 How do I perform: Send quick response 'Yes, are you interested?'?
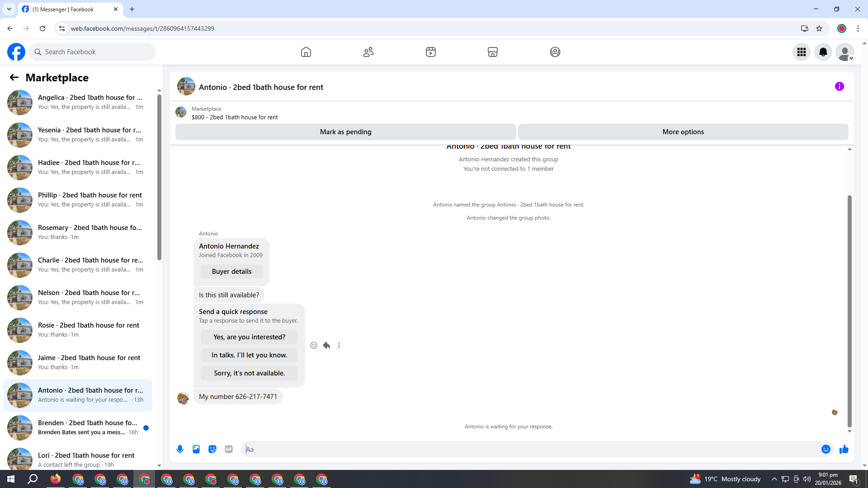click(250, 337)
